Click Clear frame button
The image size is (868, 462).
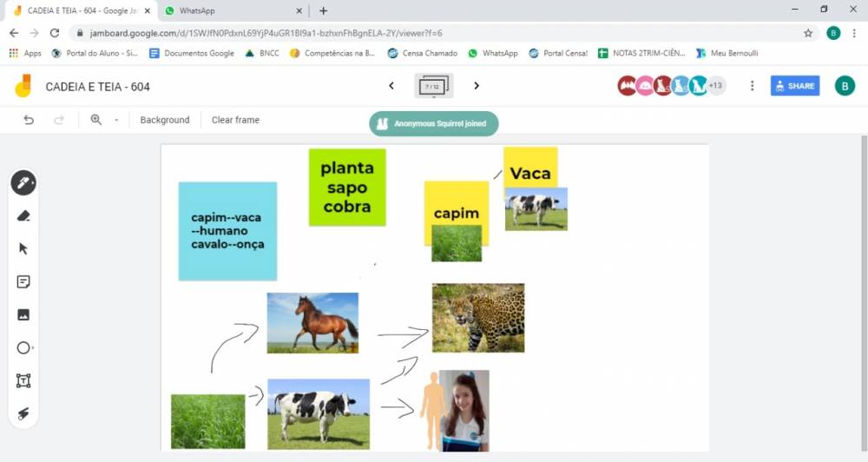coord(235,120)
